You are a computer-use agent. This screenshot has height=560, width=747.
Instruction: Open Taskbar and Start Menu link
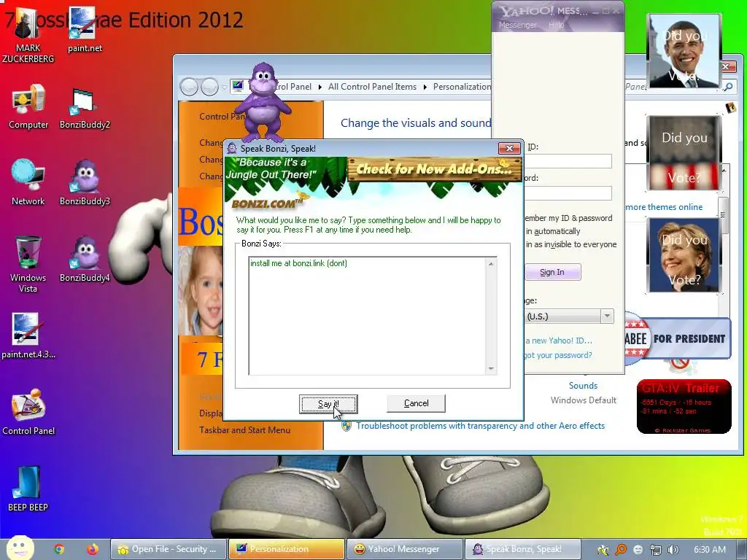244,430
